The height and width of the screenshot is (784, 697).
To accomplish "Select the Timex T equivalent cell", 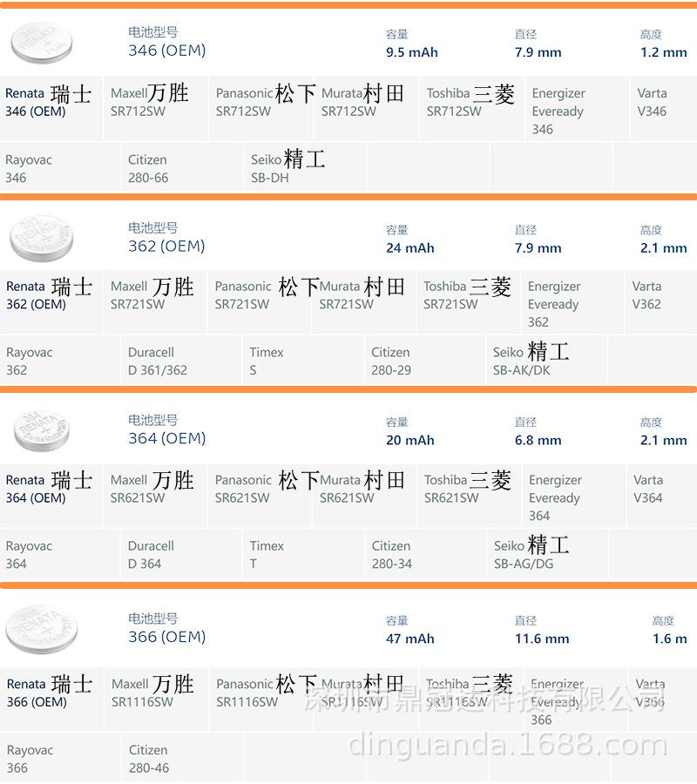I will 303,554.
